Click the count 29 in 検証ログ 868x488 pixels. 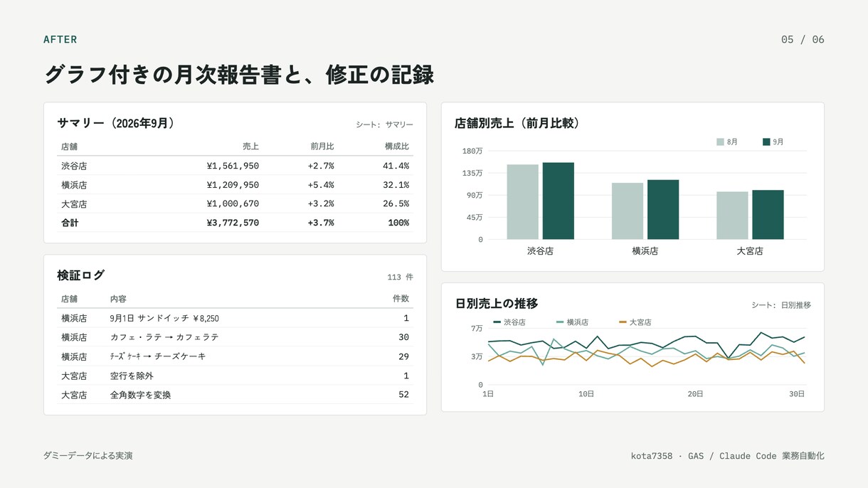[403, 356]
